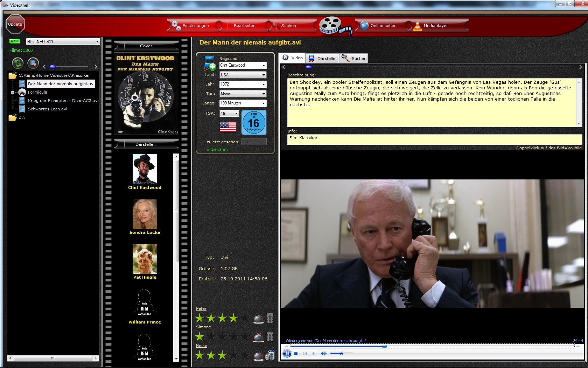
Task: Click the player volume slider knob
Action: point(341,354)
